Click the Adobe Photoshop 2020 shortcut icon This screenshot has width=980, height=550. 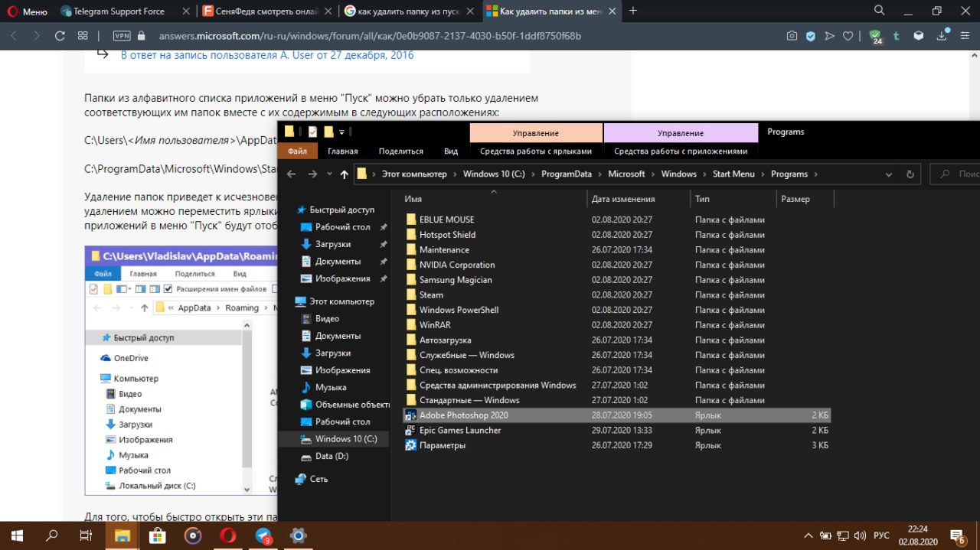[410, 415]
